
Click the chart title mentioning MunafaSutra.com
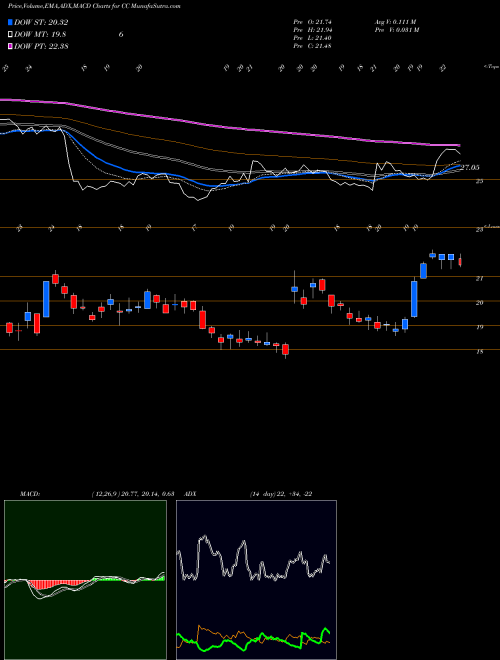pyautogui.click(x=94, y=7)
